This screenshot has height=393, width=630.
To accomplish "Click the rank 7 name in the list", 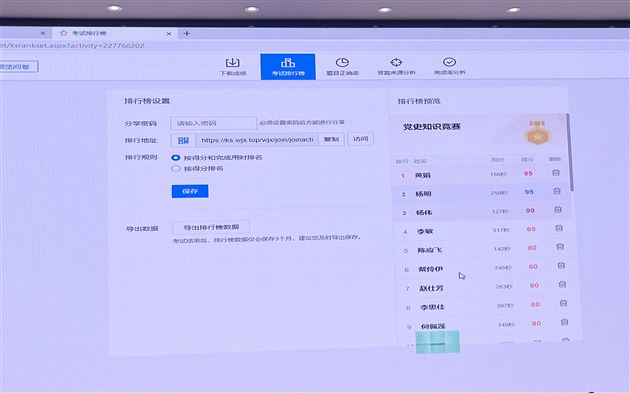I will click(432, 288).
